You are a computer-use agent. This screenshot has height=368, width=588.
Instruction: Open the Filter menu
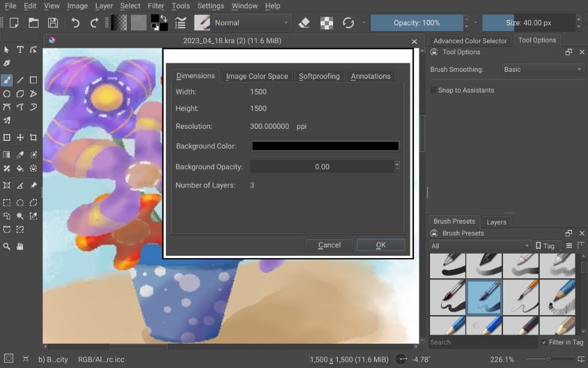156,6
